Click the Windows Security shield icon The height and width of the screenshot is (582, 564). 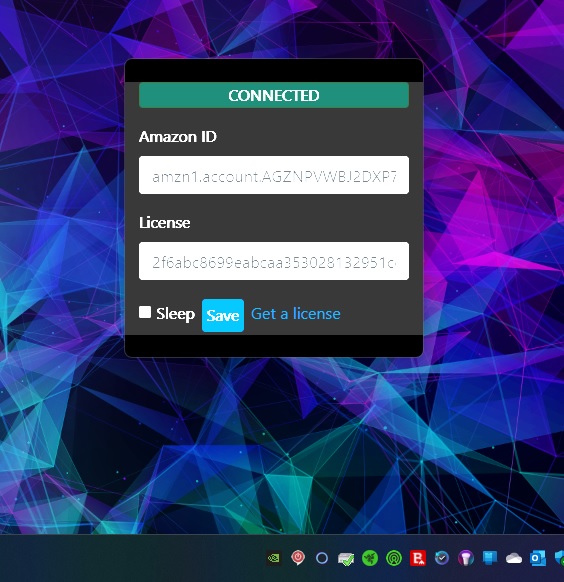(x=560, y=558)
